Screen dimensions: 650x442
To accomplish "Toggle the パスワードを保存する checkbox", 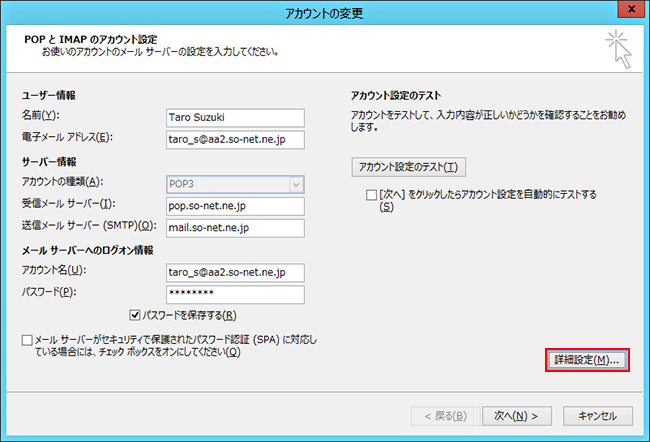I will point(150,315).
